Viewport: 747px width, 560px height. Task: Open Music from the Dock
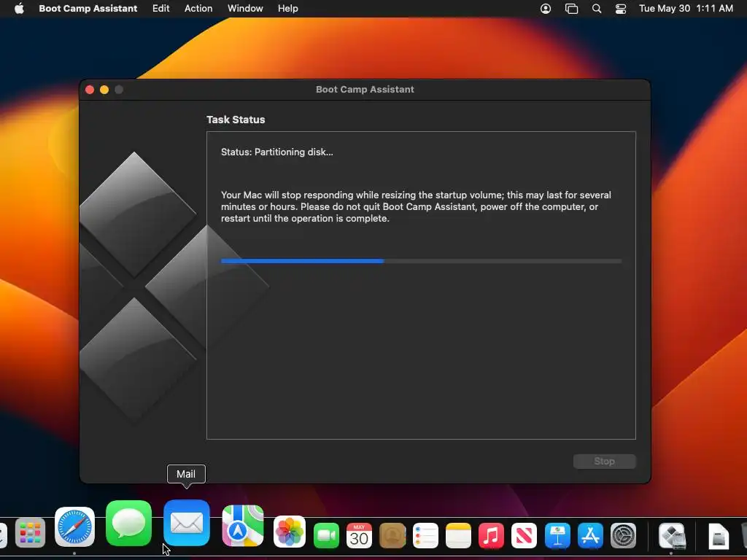[x=491, y=535]
